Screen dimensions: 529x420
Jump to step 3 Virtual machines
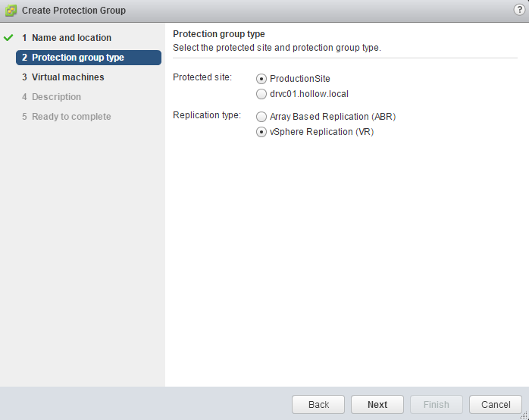pyautogui.click(x=67, y=77)
